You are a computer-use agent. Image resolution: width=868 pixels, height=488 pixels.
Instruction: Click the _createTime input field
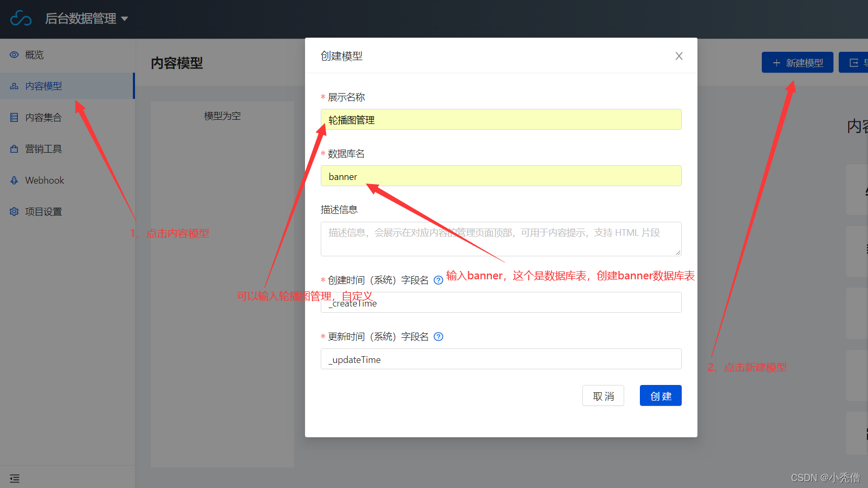point(501,302)
